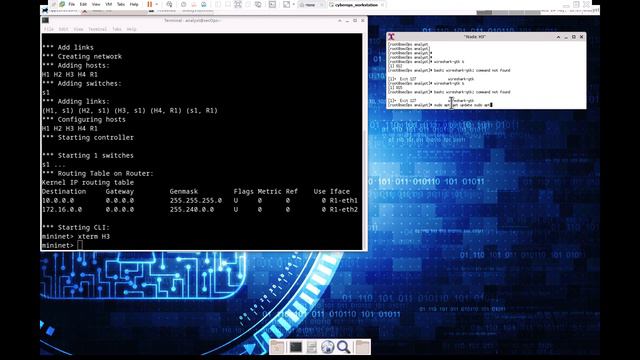Expand the stretch display dropdown arrow
The width and height of the screenshot is (640, 360).
293,4
